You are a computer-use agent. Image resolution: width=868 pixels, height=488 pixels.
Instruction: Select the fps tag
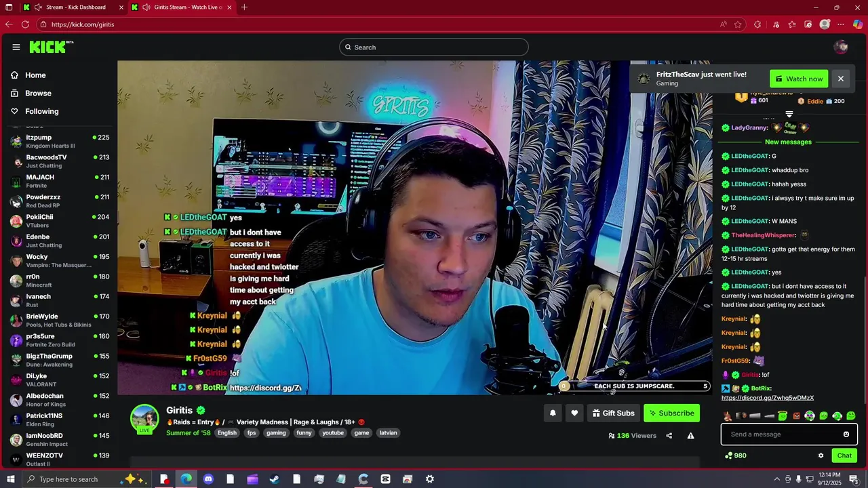coord(252,432)
